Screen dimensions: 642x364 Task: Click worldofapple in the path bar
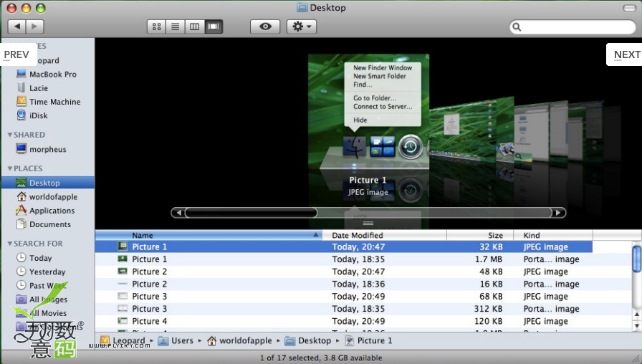pyautogui.click(x=239, y=340)
